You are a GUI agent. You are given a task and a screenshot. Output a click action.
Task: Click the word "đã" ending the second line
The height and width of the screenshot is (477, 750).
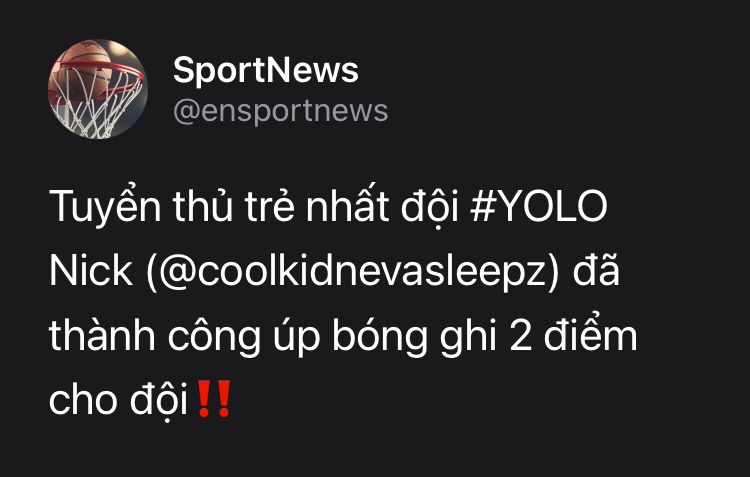click(596, 270)
